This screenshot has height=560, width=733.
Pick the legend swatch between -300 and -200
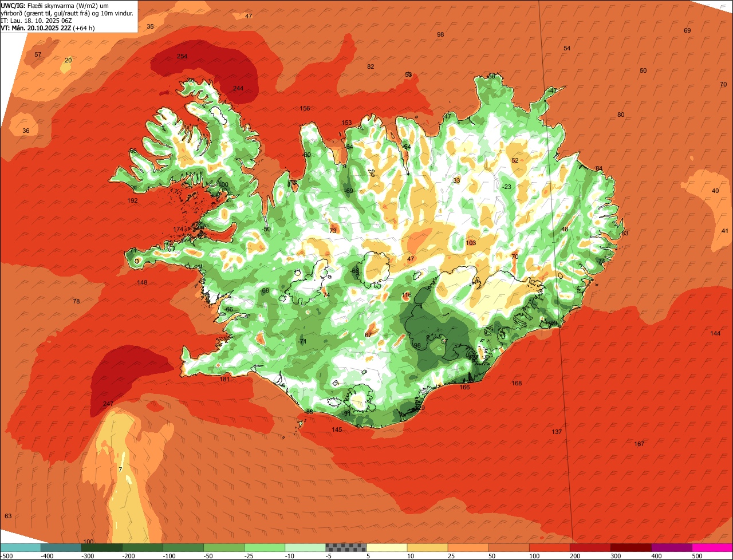101,547
